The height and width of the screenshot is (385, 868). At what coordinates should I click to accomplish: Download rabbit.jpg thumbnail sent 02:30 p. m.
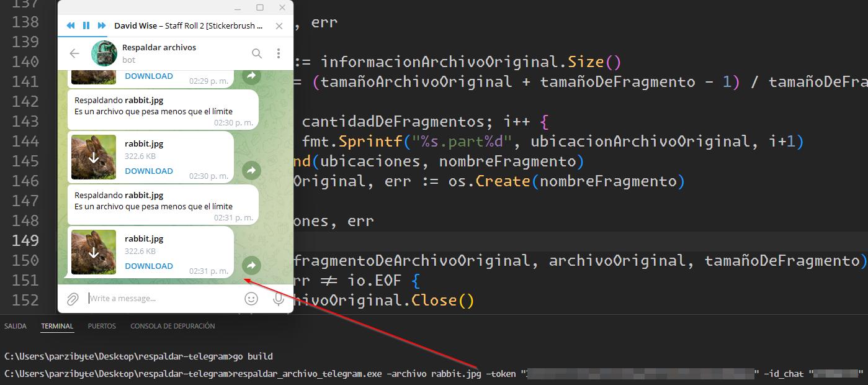94,157
